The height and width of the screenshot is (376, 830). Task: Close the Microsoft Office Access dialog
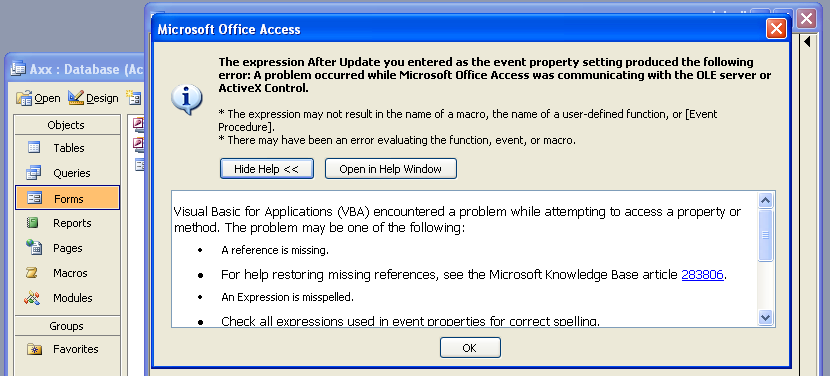point(776,29)
